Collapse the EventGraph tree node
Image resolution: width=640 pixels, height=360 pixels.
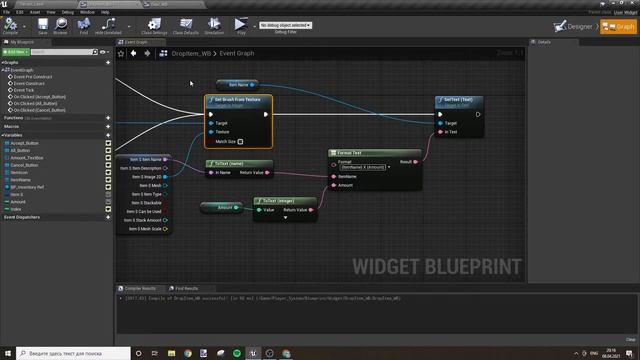pos(3,70)
